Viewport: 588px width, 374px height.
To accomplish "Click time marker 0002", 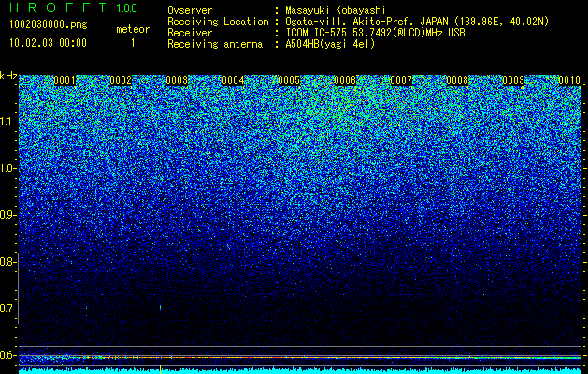I will (x=122, y=80).
